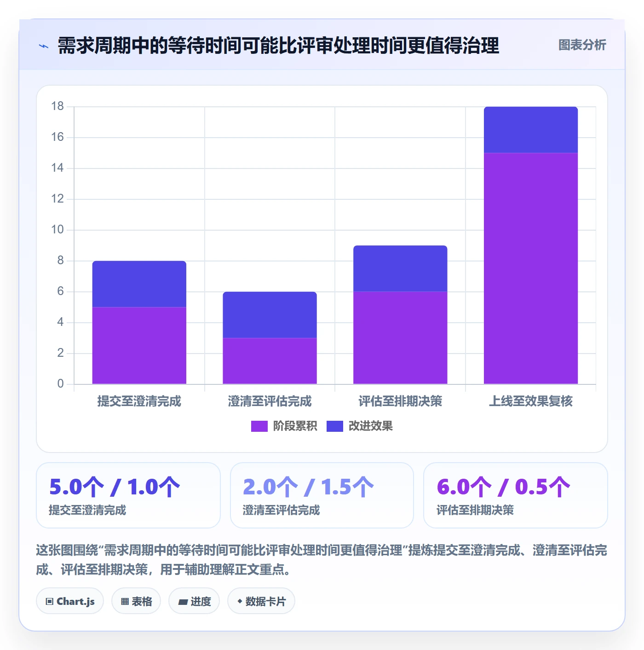Click the purple bar segment of 上线至效果复核
The image size is (644, 650).
point(531,268)
